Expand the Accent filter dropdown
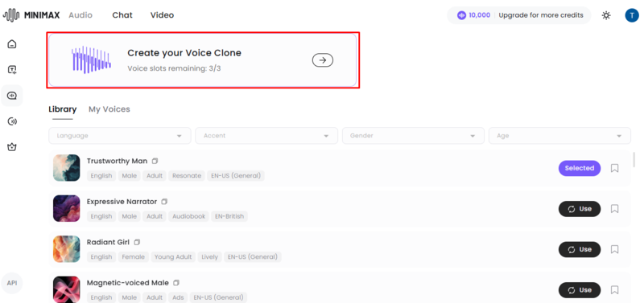This screenshot has height=303, width=644. [x=266, y=136]
